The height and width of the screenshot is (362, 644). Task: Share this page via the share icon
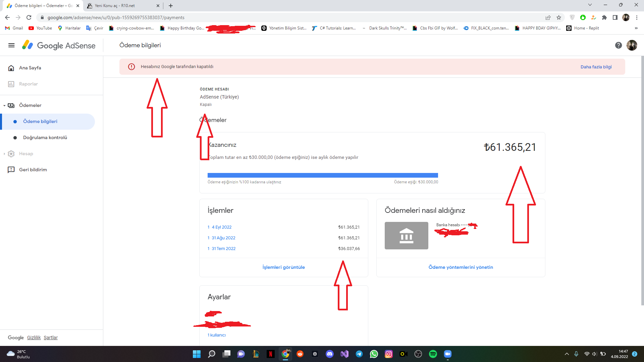coord(548,17)
